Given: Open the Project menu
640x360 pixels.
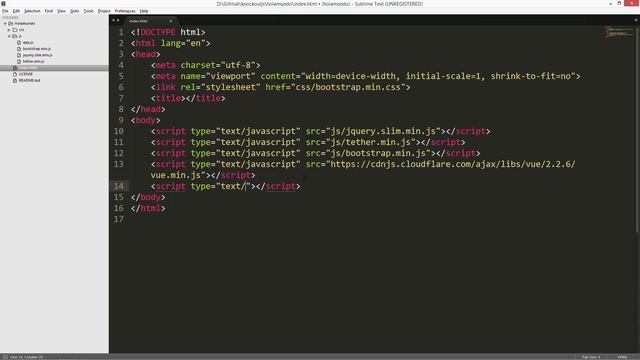Looking at the screenshot, I should pos(104,11).
